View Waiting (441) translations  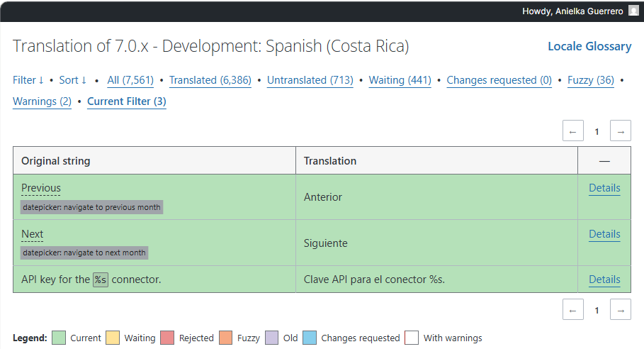coord(400,80)
